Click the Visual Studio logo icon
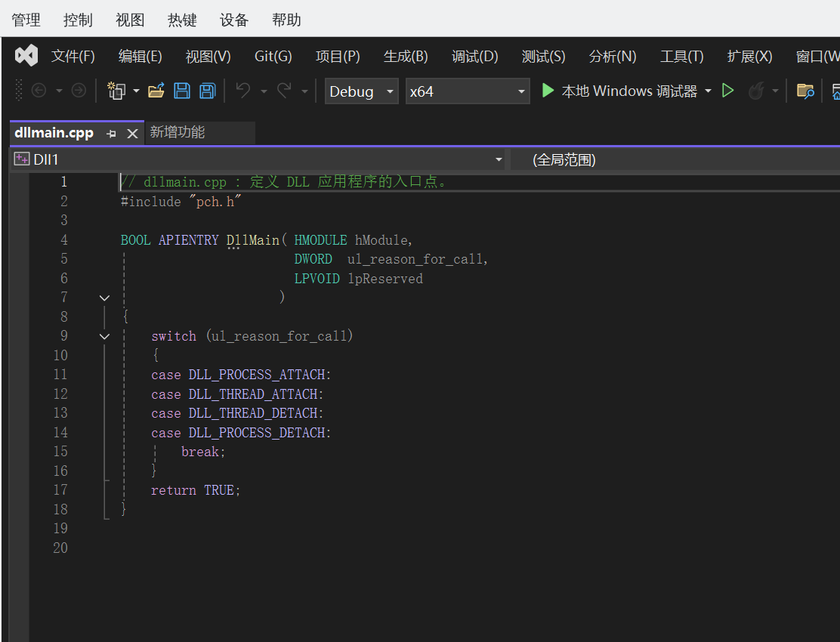This screenshot has width=840, height=642. [26, 56]
